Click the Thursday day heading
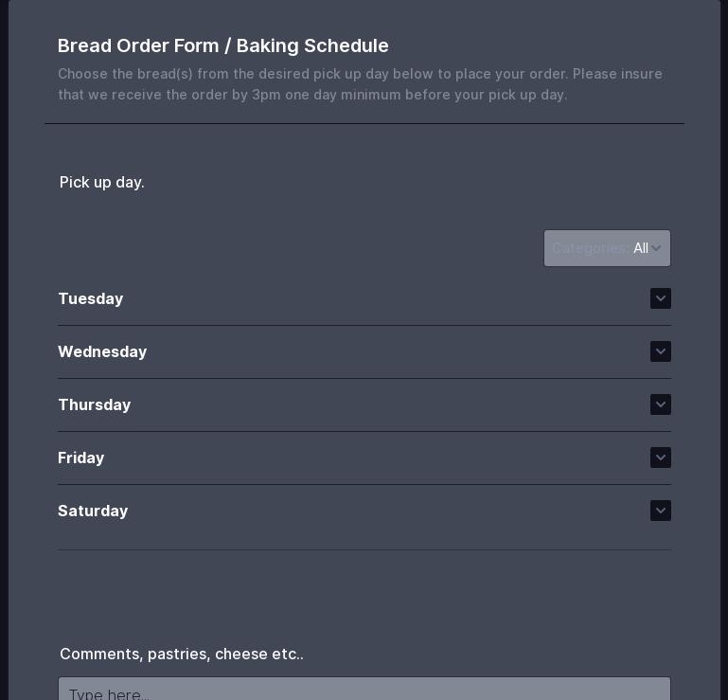This screenshot has height=700, width=728. pos(95,404)
